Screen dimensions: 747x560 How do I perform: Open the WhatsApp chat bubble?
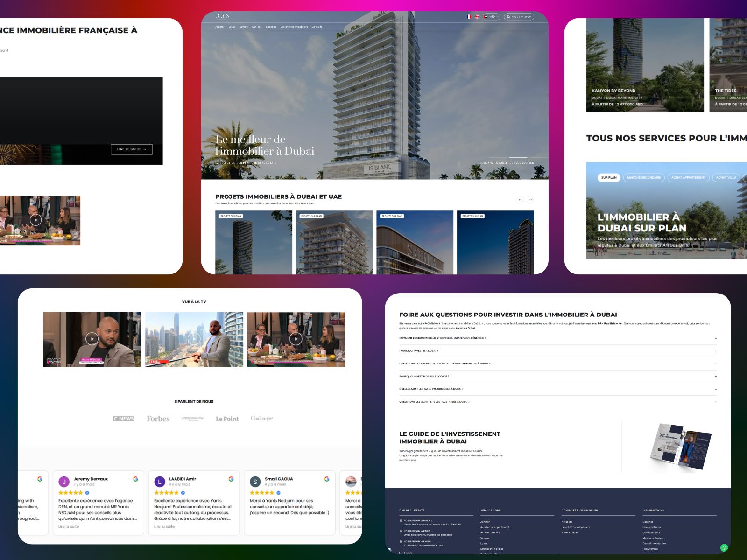point(724,548)
